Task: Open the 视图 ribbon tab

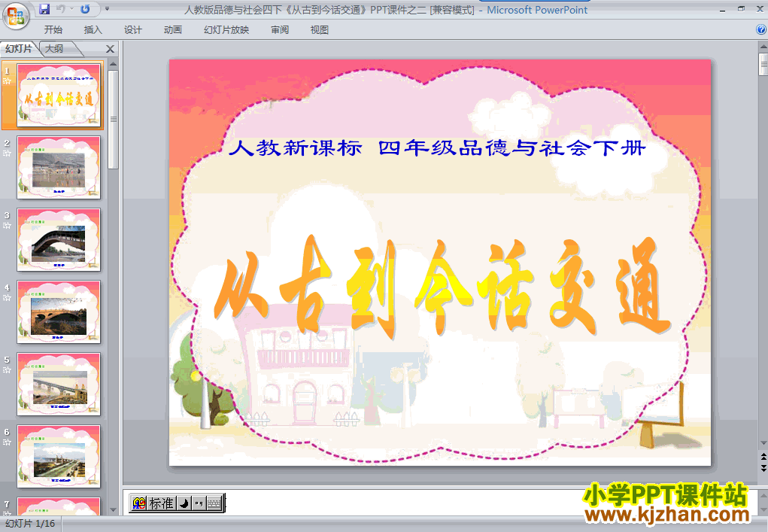Action: point(320,30)
